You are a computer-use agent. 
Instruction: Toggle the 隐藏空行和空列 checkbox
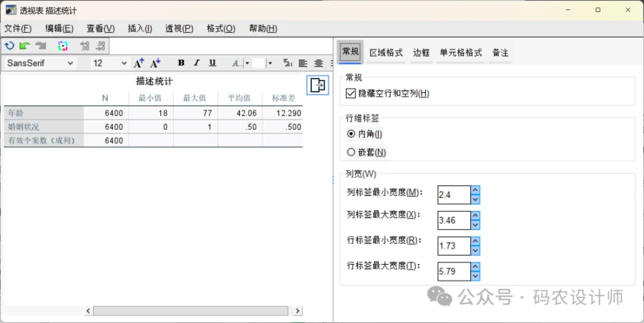pyautogui.click(x=351, y=94)
